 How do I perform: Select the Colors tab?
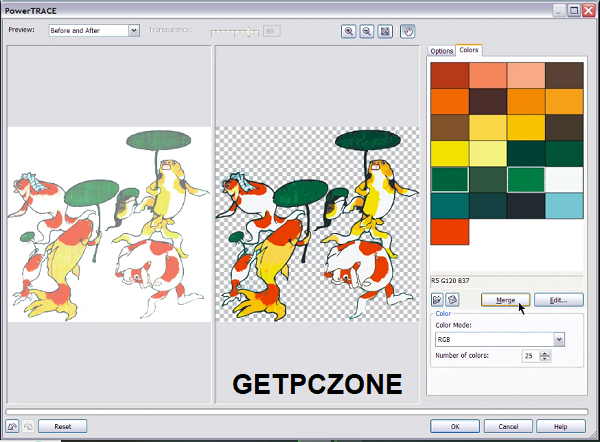[x=469, y=50]
